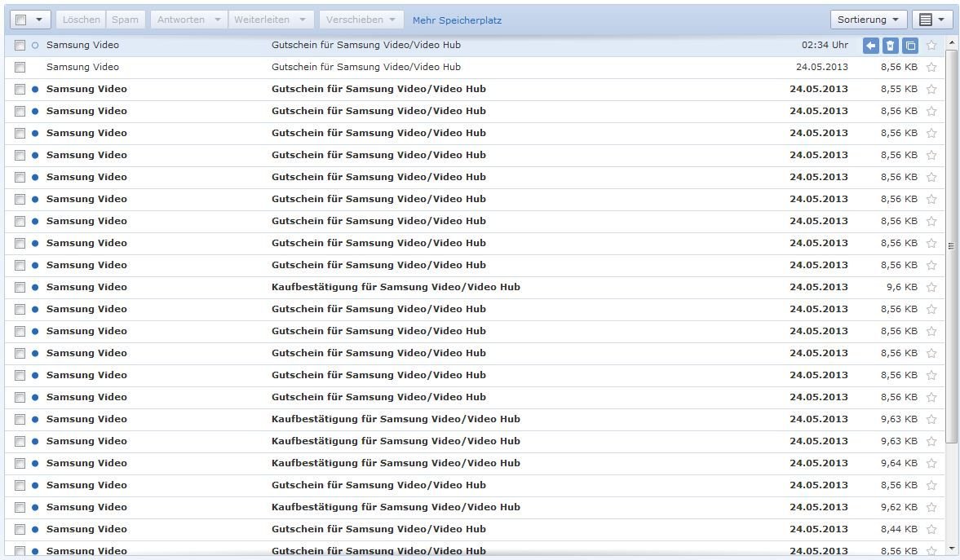960x560 pixels.
Task: Click the Antworten button label
Action: [x=181, y=20]
